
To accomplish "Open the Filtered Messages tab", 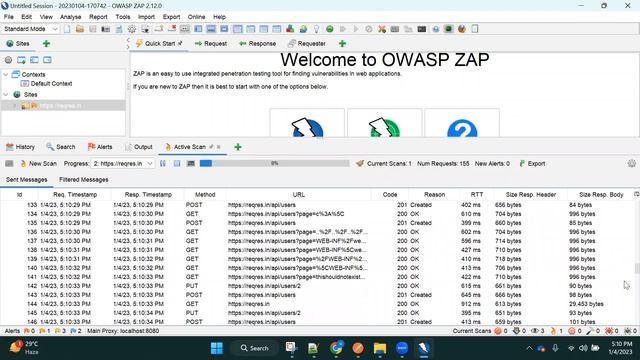I will click(84, 180).
